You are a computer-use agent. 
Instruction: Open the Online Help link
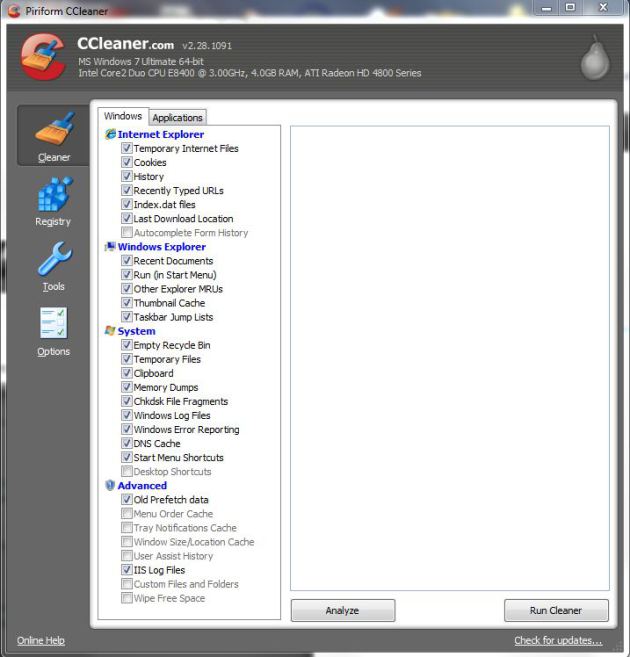tap(41, 641)
